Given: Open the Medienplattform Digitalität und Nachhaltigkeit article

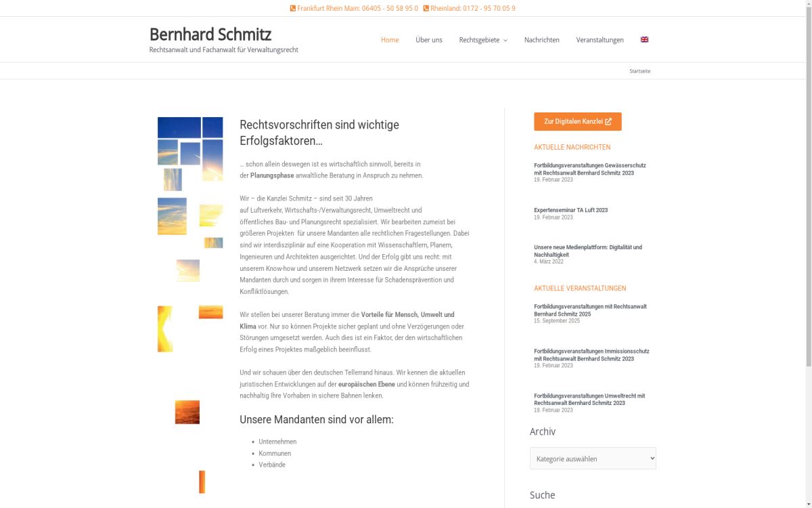Looking at the screenshot, I should 587,251.
